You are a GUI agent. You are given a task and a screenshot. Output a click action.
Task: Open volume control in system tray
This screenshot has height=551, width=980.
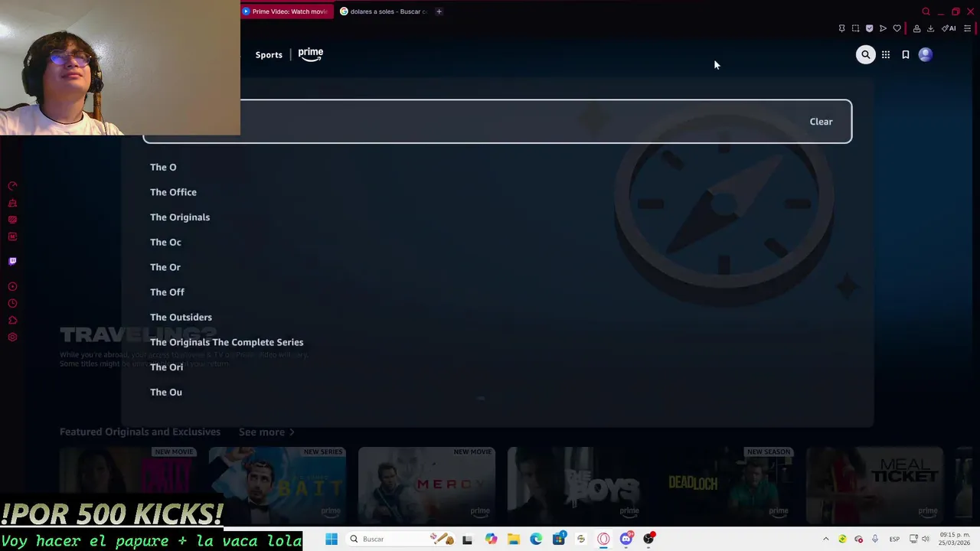click(x=926, y=539)
